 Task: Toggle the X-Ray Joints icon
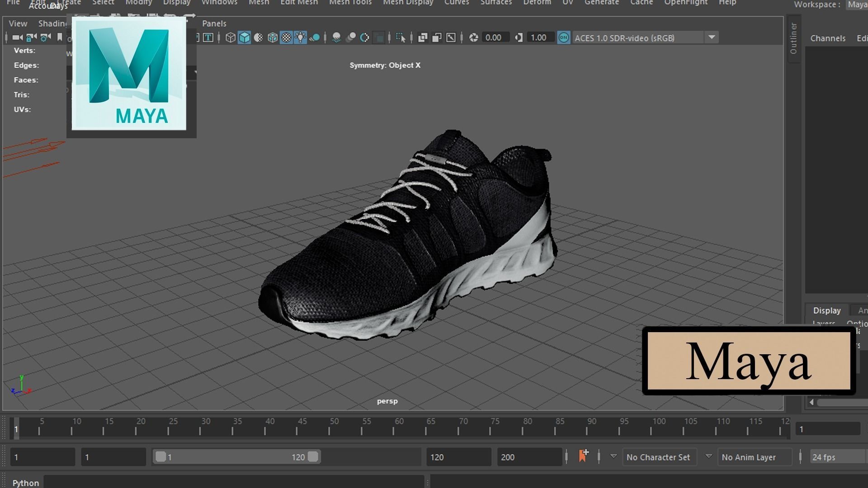coord(451,38)
